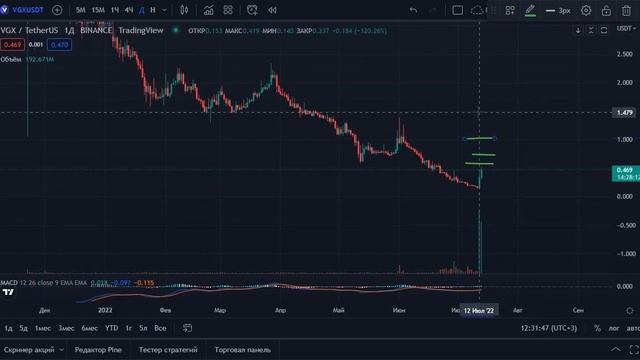Set date range to 1мес

(42, 328)
